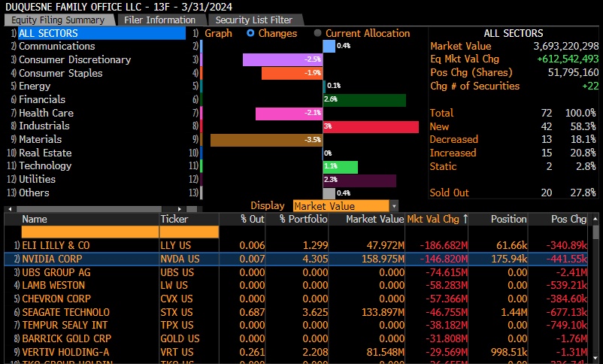
Task: Open the Security List Filter tab
Action: tap(254, 20)
